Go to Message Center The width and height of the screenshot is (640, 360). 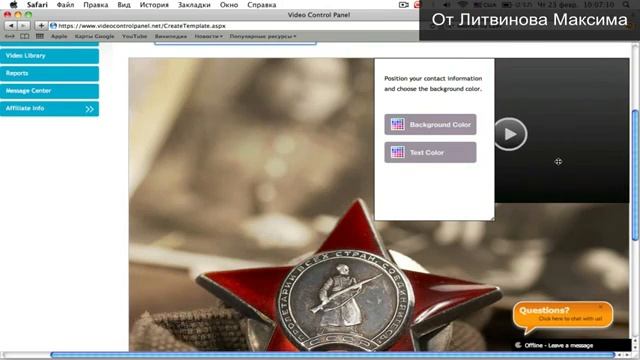pyautogui.click(x=49, y=91)
